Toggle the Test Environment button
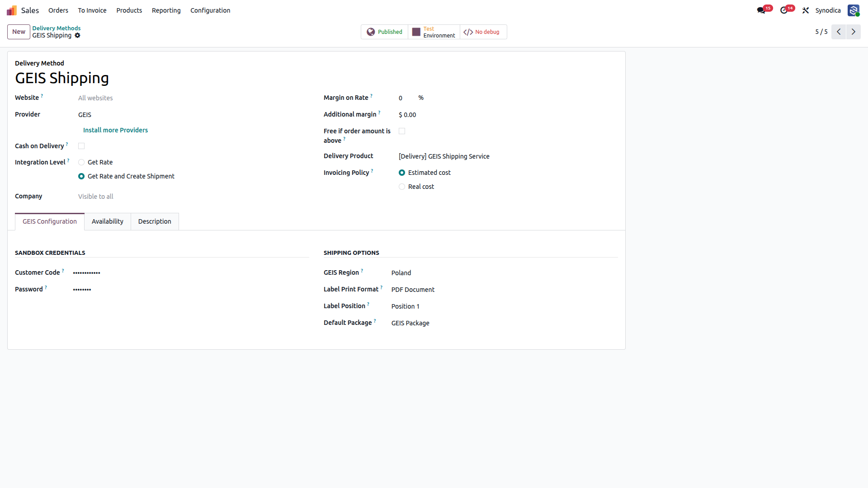Viewport: 868px width, 488px height. pos(434,32)
